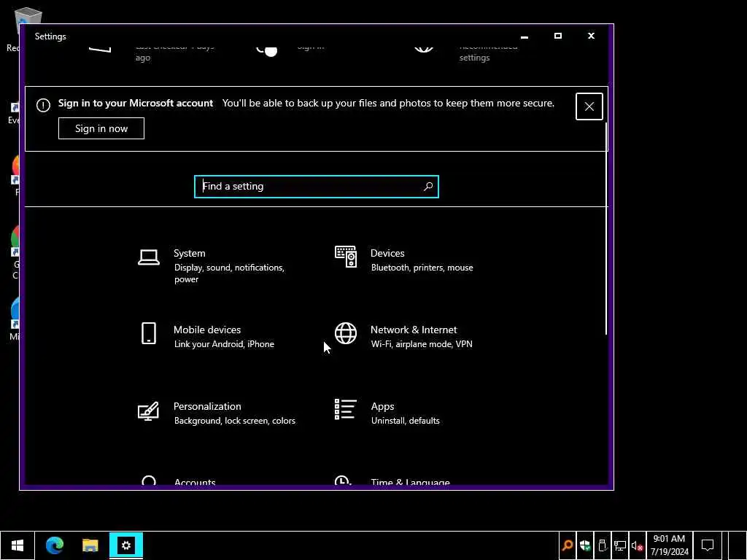The width and height of the screenshot is (747, 560).
Task: Open the Devices keyboard and speaker icon
Action: click(346, 257)
